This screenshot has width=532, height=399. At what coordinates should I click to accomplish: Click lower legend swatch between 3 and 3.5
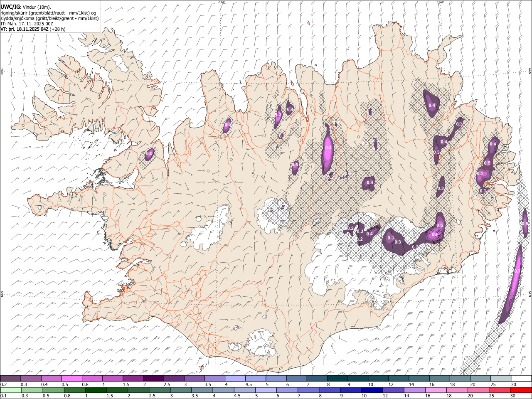tap(181, 390)
